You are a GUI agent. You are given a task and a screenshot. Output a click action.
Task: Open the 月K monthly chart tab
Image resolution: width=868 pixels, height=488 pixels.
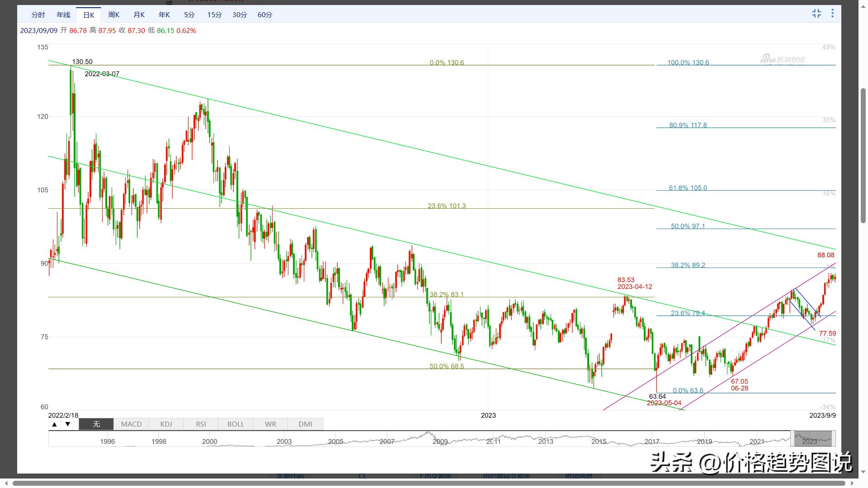[x=139, y=15]
